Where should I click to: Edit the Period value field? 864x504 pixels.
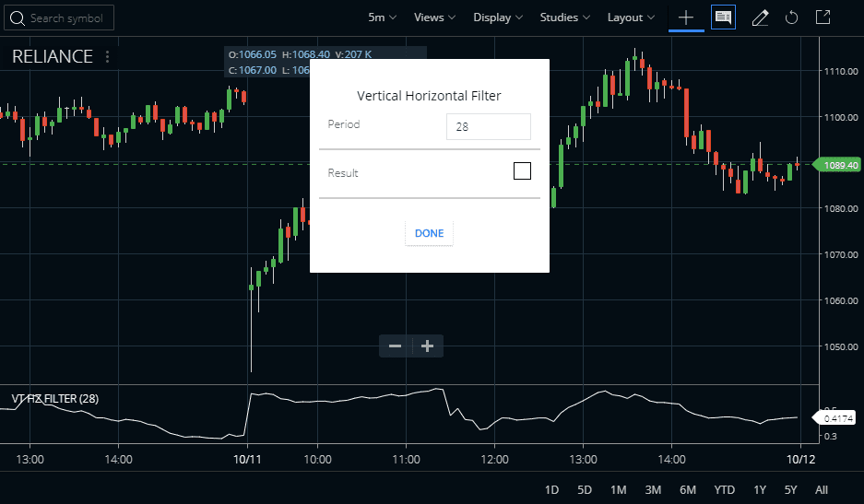[x=488, y=126]
